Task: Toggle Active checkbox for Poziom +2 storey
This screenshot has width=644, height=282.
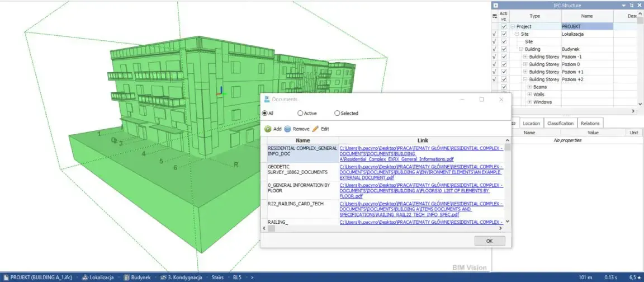Action: point(504,79)
